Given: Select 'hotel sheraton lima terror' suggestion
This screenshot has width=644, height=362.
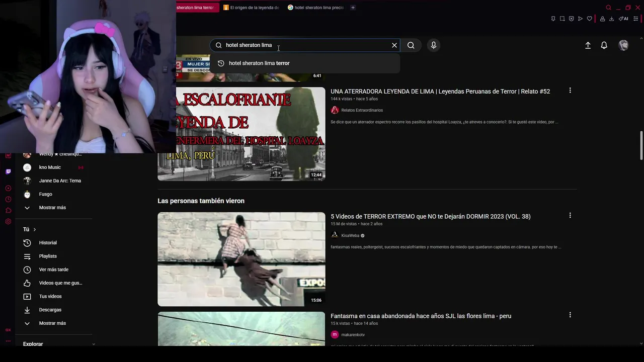Looking at the screenshot, I should coord(305,63).
